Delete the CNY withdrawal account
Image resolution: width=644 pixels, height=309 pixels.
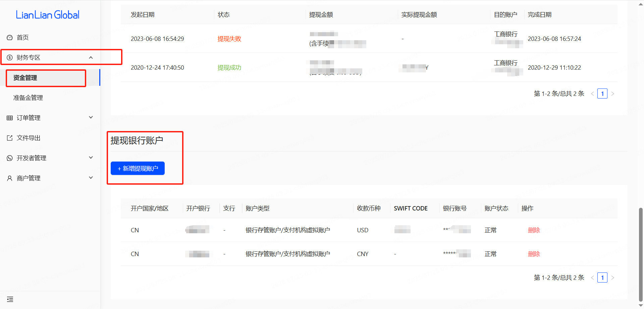pyautogui.click(x=534, y=254)
